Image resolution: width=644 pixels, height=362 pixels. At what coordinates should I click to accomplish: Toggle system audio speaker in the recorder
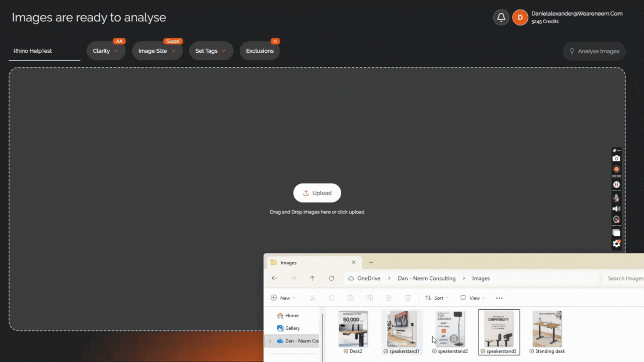[616, 209]
